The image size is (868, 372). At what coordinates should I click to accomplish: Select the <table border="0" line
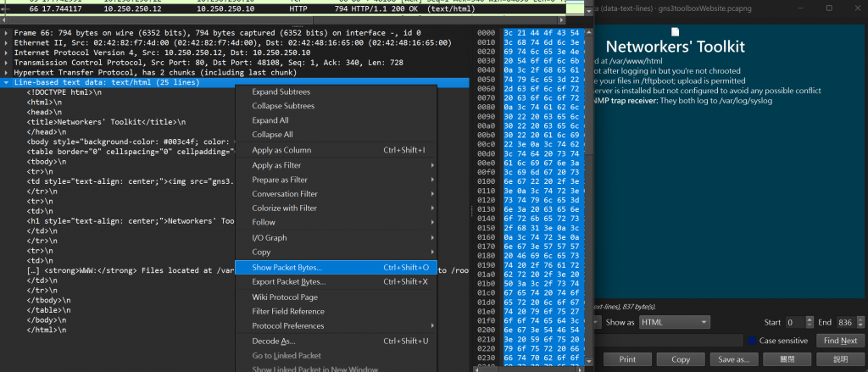(x=131, y=153)
